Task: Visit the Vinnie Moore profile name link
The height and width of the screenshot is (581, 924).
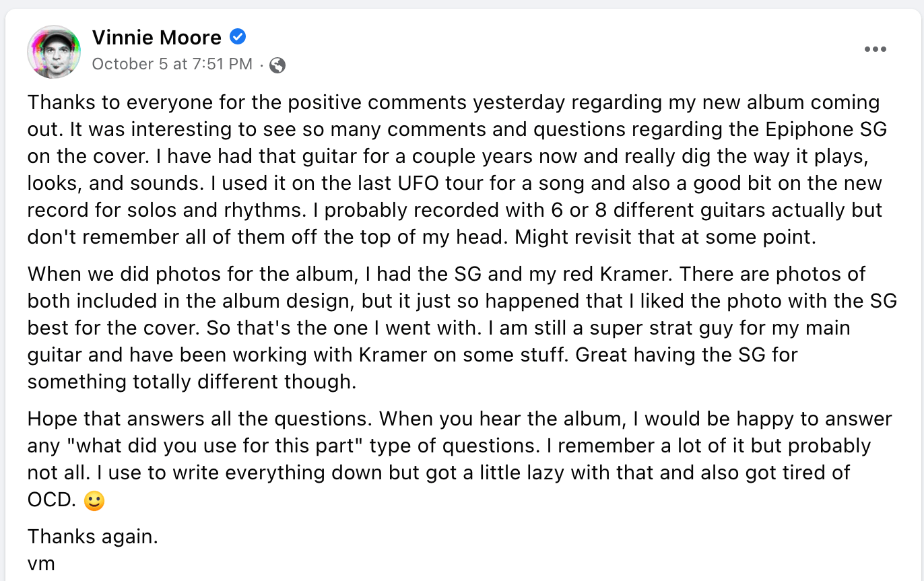Action: (157, 38)
